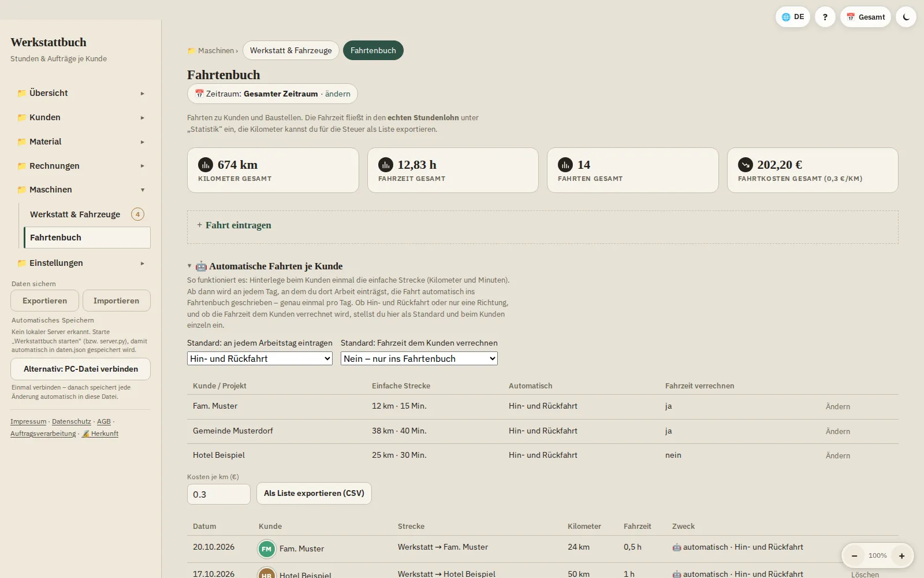This screenshot has height=578, width=924.
Task: Collapse the Maschinen section arrow
Action: 142,190
